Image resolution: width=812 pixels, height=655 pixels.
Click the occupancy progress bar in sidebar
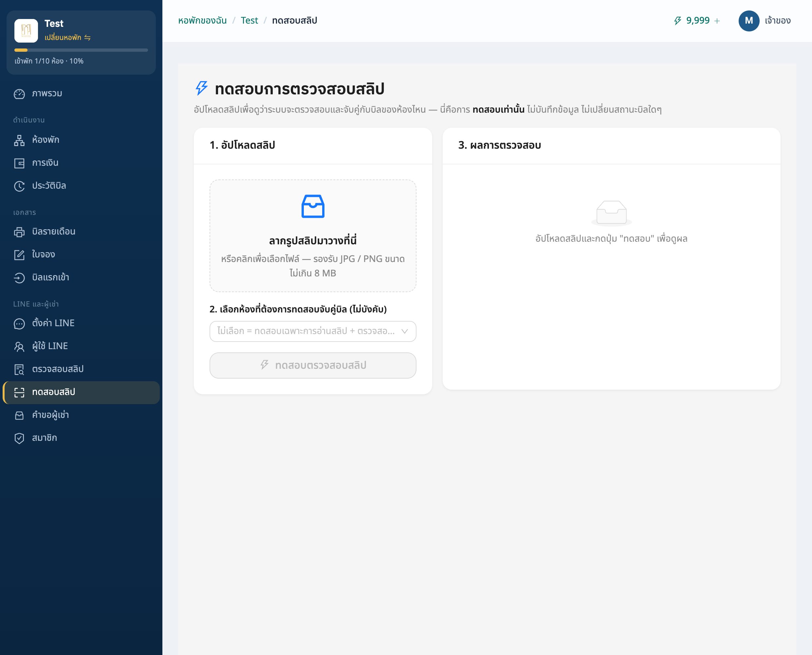pyautogui.click(x=81, y=50)
